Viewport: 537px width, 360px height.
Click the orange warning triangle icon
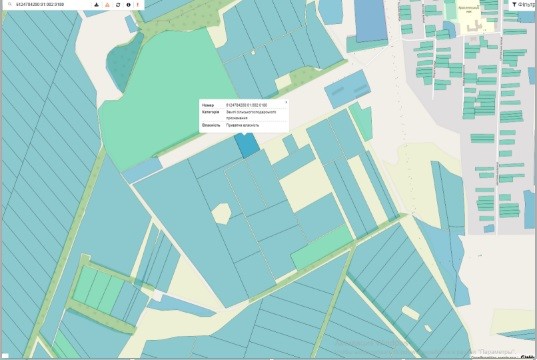pos(107,5)
